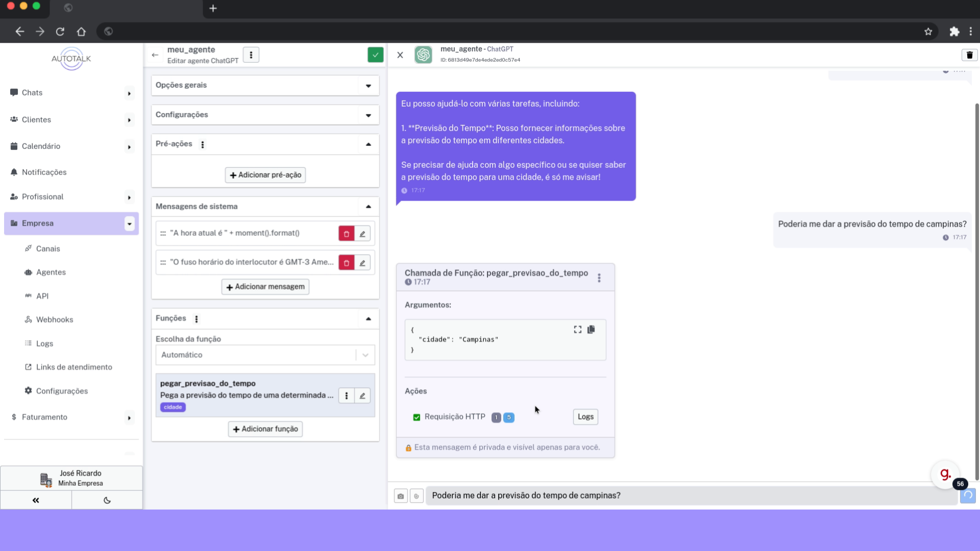The image size is (980, 551).
Task: Open Configurações in the sidebar
Action: pos(62,391)
